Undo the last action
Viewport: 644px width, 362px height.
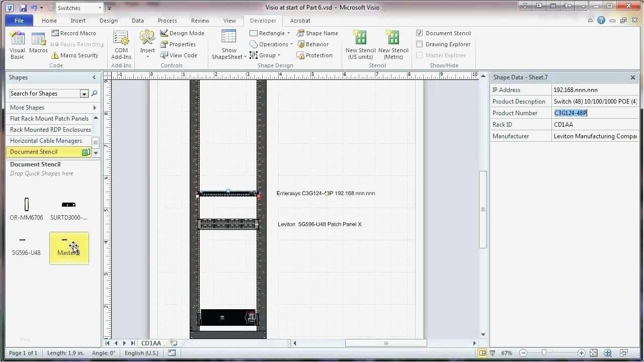[x=34, y=8]
